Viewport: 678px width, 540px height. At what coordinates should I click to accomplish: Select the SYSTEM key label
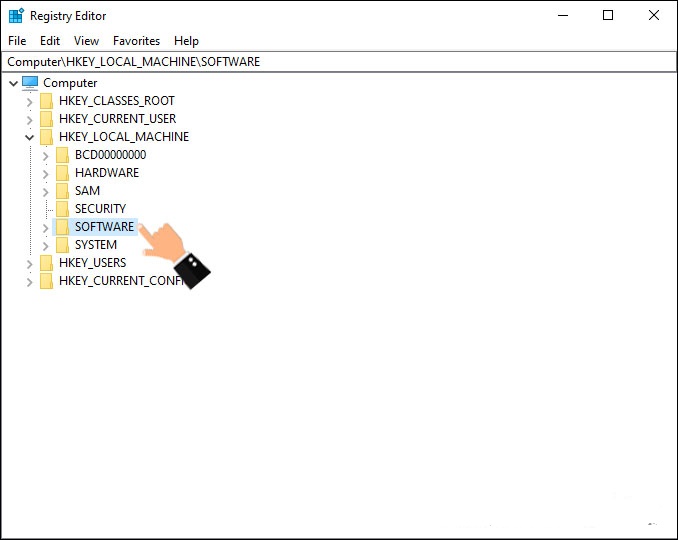click(x=96, y=245)
